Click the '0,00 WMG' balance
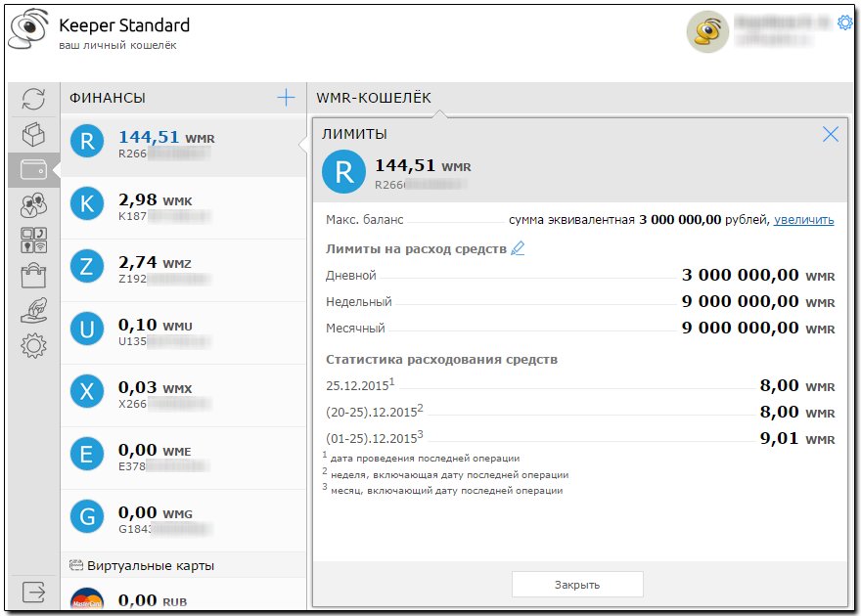This screenshot has height=616, width=861. pyautogui.click(x=156, y=512)
